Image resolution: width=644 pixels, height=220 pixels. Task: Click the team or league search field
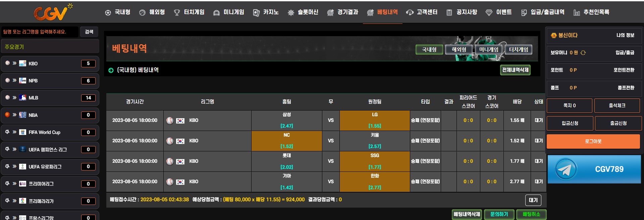[40, 32]
